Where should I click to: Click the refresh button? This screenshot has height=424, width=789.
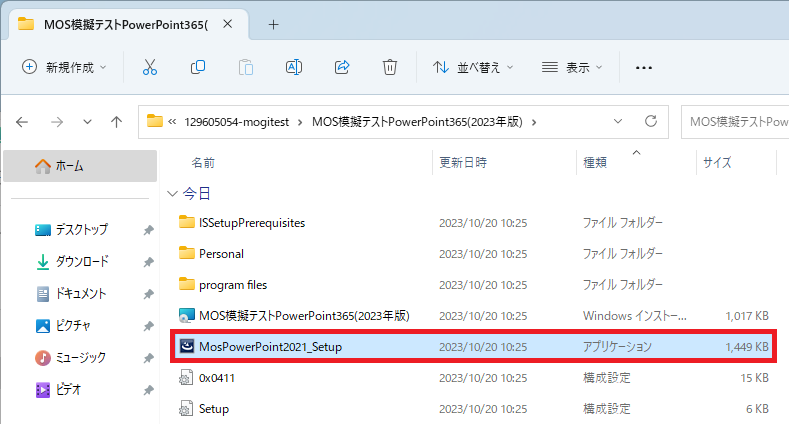click(651, 121)
